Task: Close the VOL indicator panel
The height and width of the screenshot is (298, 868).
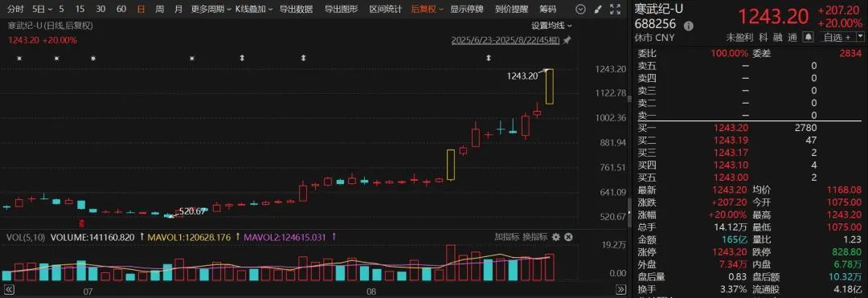Action: tap(568, 237)
